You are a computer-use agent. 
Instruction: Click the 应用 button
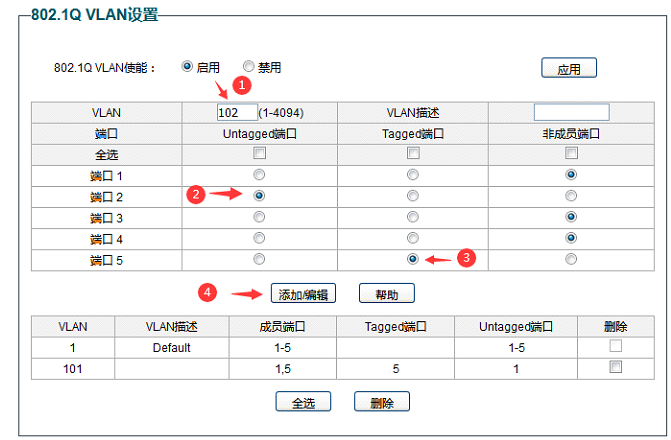[568, 68]
